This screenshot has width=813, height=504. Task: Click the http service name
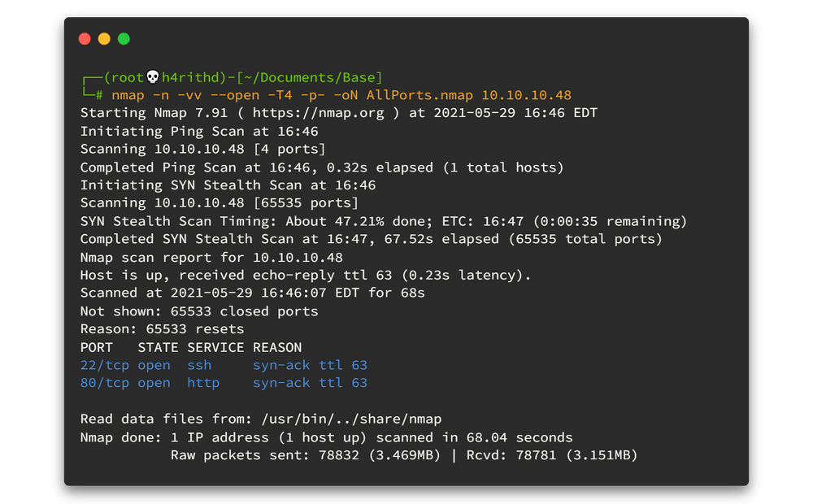pos(203,383)
